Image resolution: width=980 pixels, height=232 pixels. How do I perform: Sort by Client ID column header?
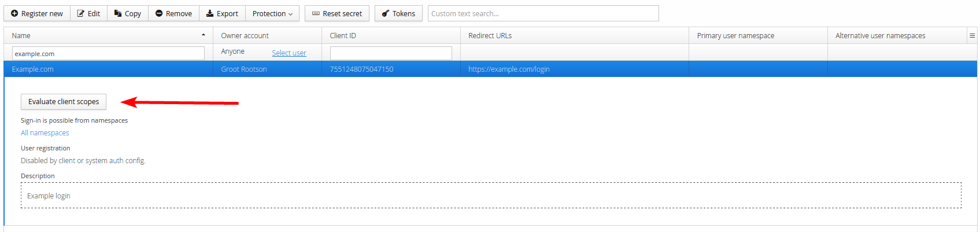coord(343,35)
